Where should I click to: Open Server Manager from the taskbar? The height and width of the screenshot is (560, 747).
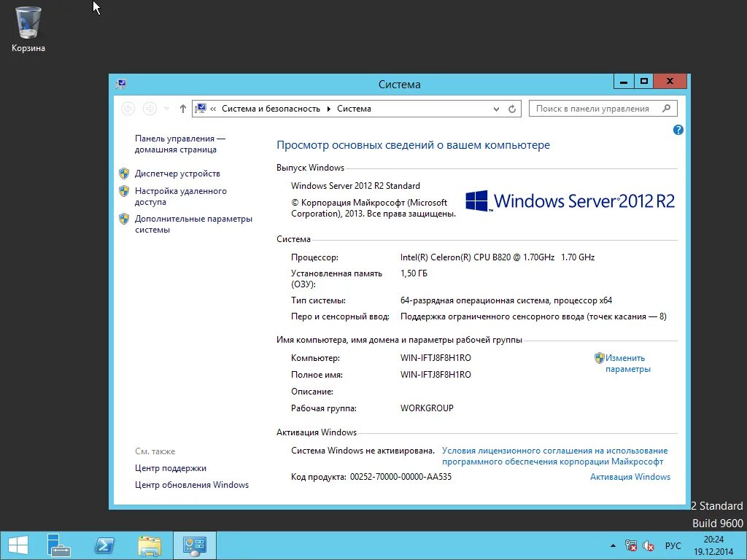click(58, 545)
